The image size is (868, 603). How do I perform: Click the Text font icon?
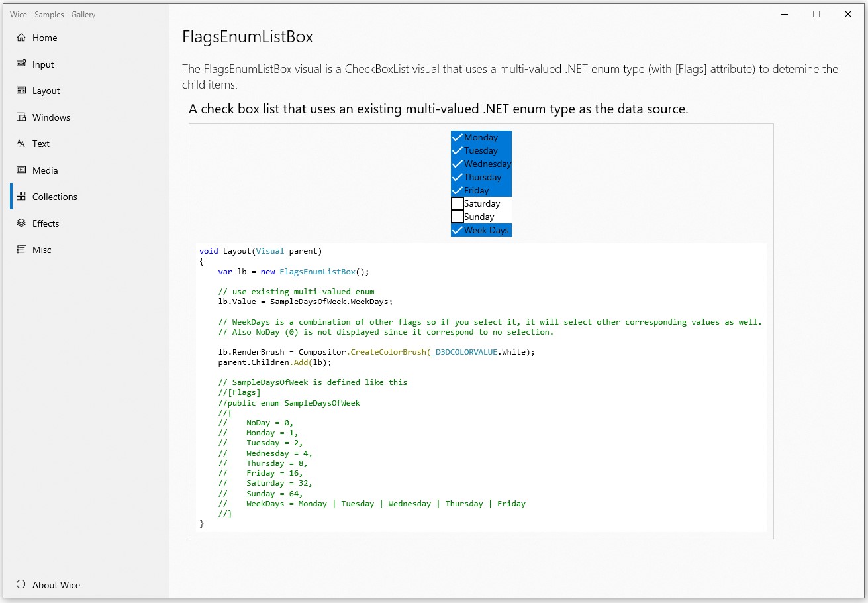coord(21,144)
